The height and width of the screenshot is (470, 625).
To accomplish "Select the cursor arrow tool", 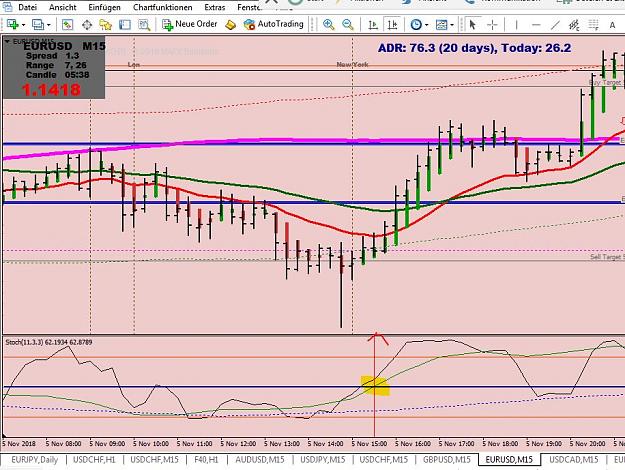I will pyautogui.click(x=473, y=25).
